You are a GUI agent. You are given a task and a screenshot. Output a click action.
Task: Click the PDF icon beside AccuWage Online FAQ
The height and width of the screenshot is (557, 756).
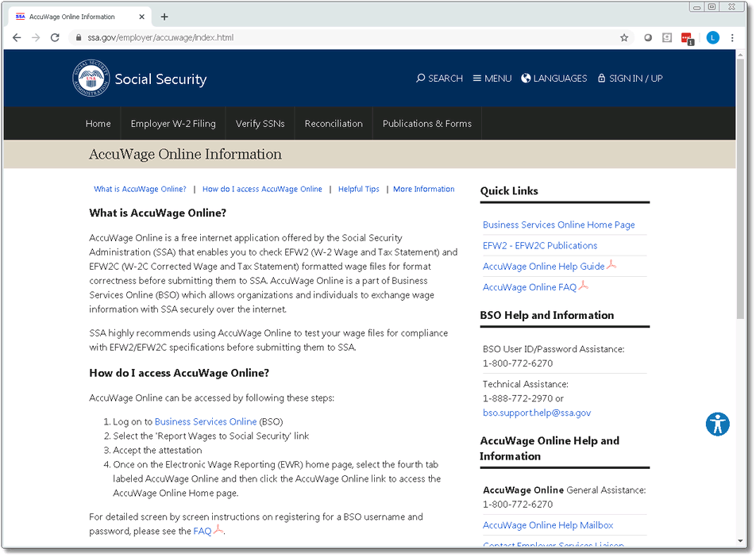[x=584, y=286]
